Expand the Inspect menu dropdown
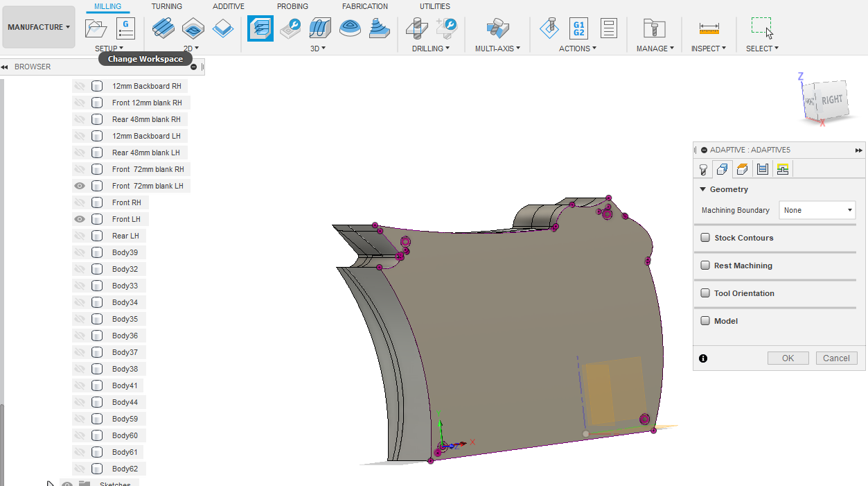868x486 pixels. (709, 49)
